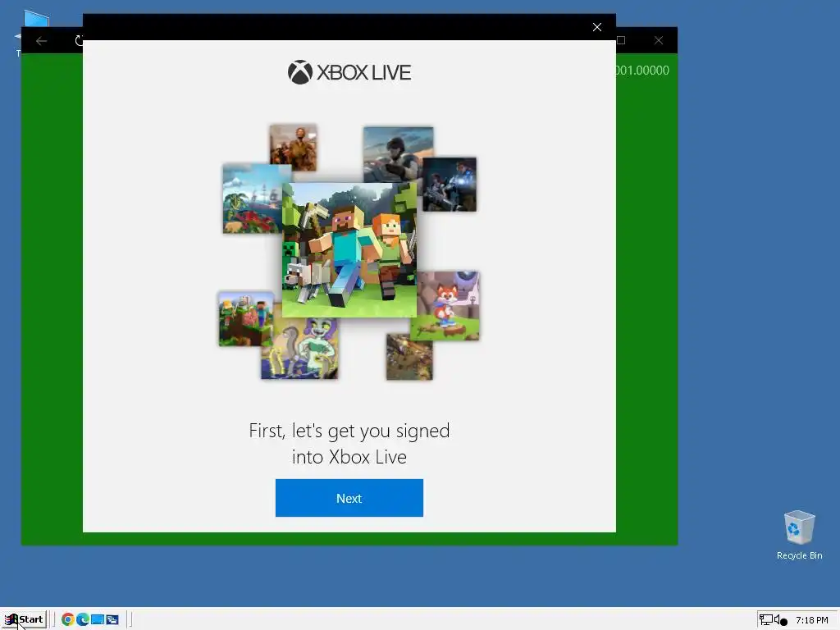Click the taskbar clock showing 7:18 PM
Image resolution: width=840 pixels, height=630 pixels.
(x=811, y=620)
